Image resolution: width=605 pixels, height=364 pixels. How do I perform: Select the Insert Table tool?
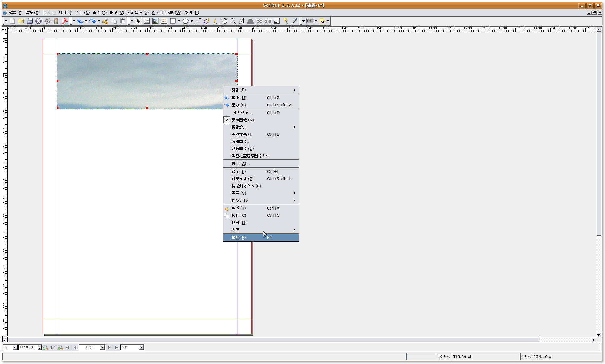pyautogui.click(x=164, y=21)
